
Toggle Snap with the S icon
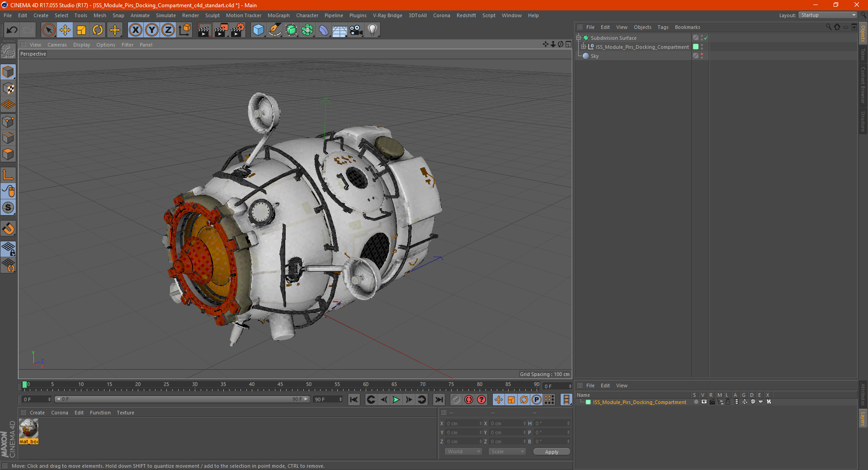click(8, 208)
